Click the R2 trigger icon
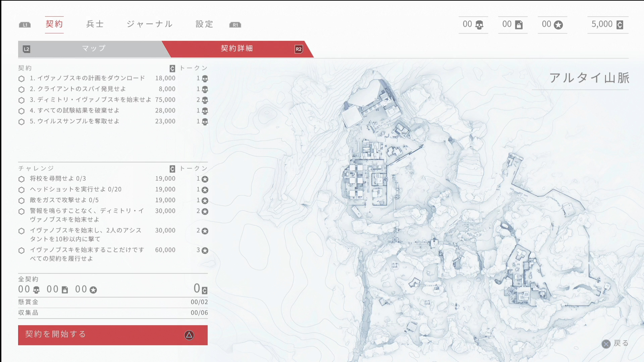644x362 pixels. pos(299,49)
